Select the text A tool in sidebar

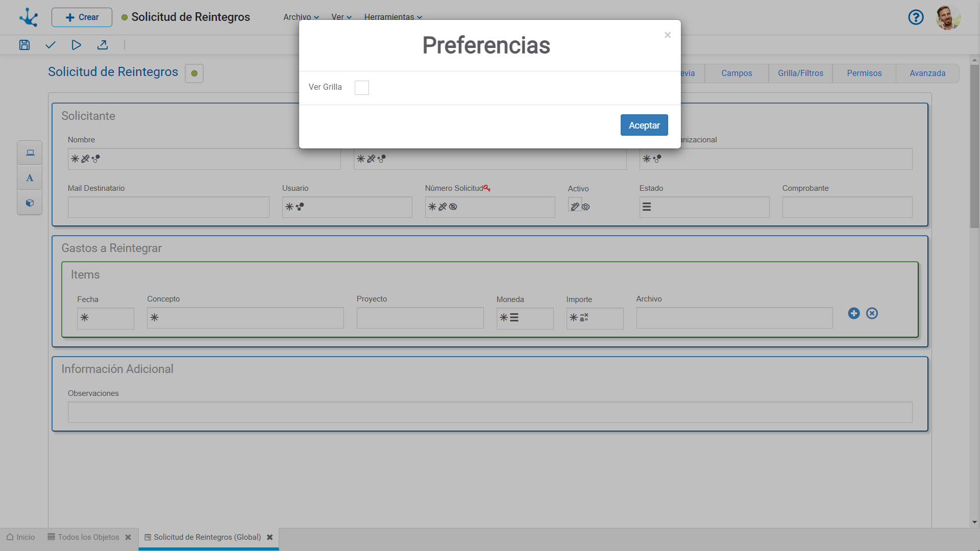(x=30, y=178)
